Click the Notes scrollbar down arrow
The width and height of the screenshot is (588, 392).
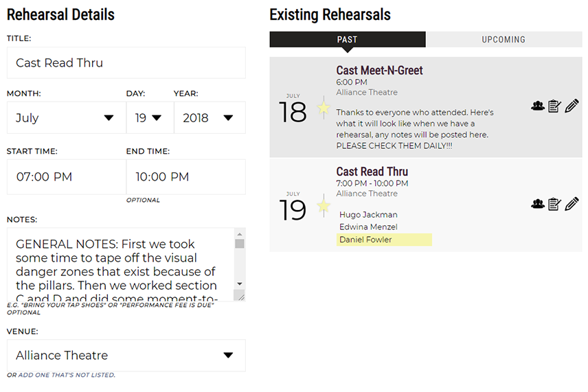(x=240, y=284)
